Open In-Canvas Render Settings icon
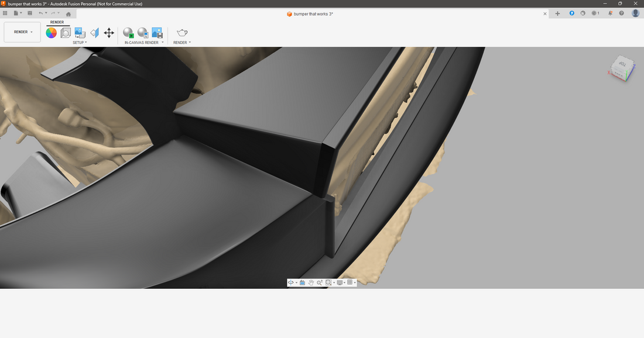644x338 pixels. coord(143,33)
